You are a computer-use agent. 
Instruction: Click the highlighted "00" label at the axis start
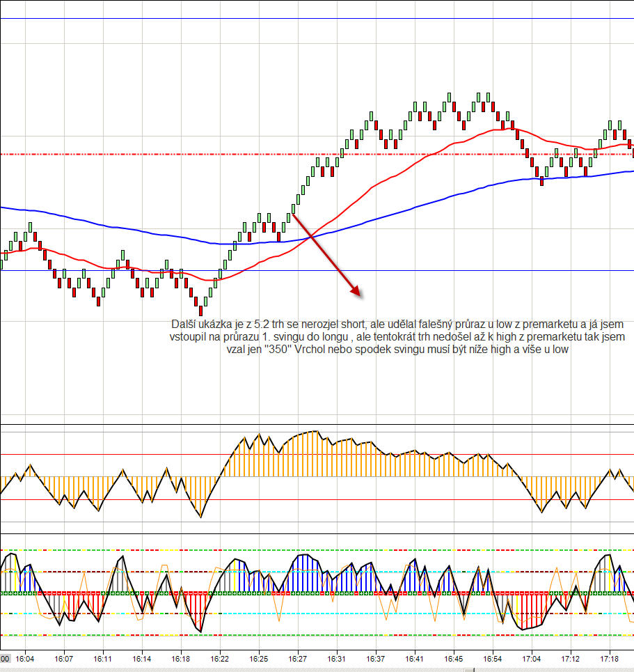pos(5,659)
